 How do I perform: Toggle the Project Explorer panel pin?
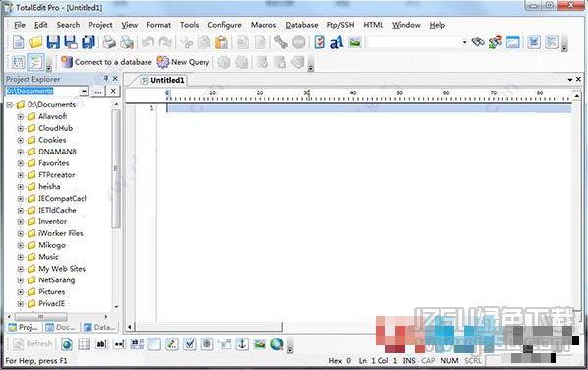pos(106,78)
